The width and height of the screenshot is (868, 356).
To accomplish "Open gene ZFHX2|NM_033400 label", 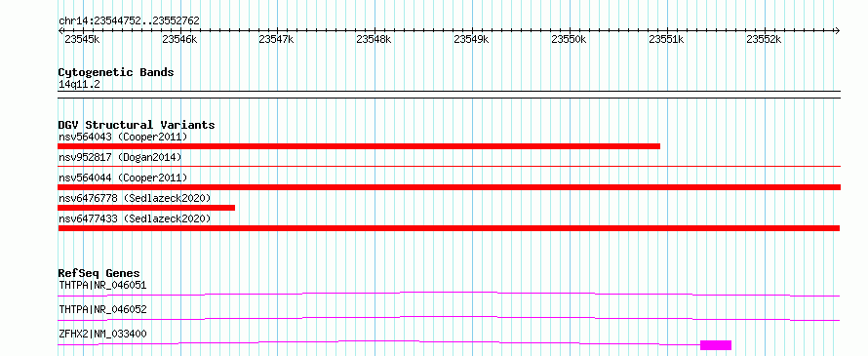I will [x=102, y=334].
